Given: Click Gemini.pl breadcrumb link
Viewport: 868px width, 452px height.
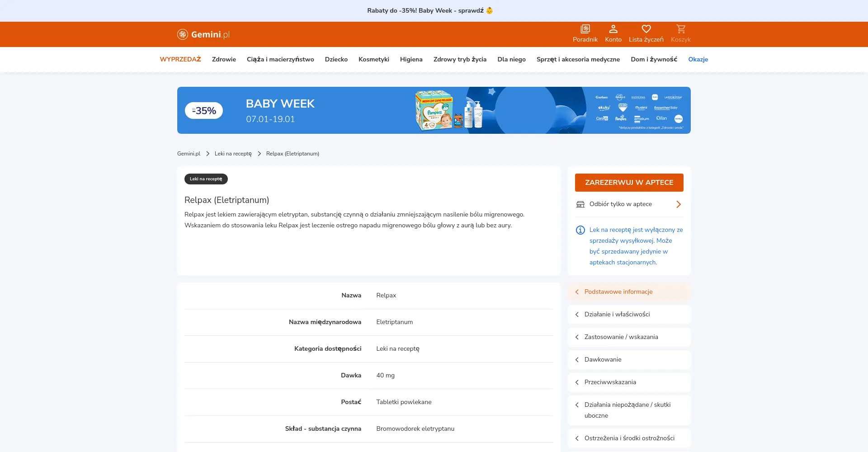Looking at the screenshot, I should pos(189,154).
